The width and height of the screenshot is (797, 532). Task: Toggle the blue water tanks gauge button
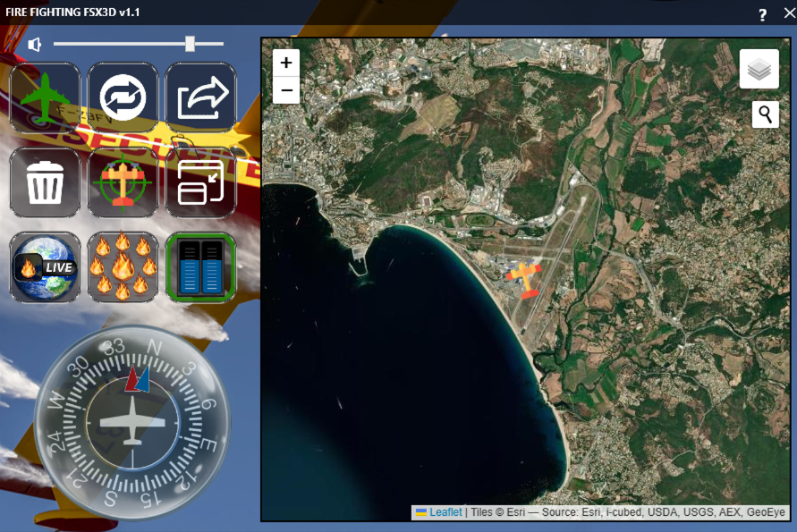(200, 267)
